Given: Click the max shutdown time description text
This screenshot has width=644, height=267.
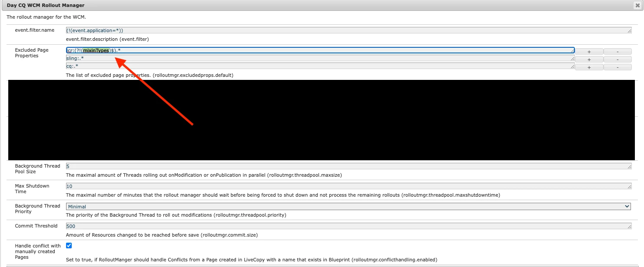Looking at the screenshot, I should click(283, 195).
